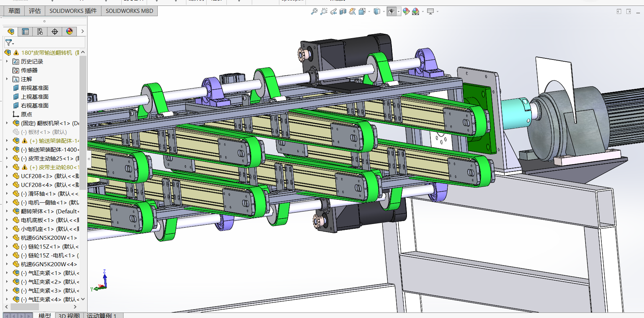Open the Apply Scene dropdown arrow
644x318 pixels.
(x=423, y=11)
